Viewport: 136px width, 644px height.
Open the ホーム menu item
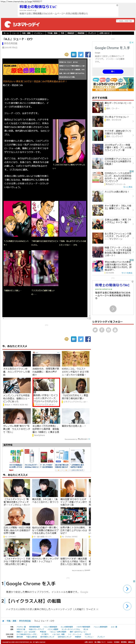click(x=6, y=33)
